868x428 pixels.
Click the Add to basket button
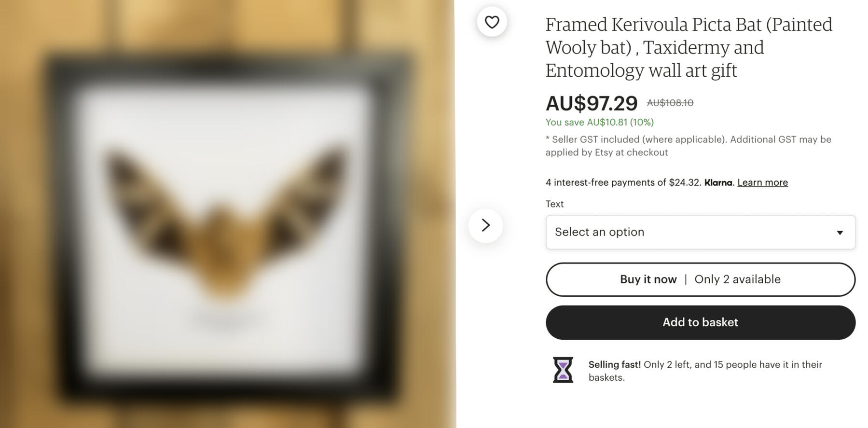700,322
